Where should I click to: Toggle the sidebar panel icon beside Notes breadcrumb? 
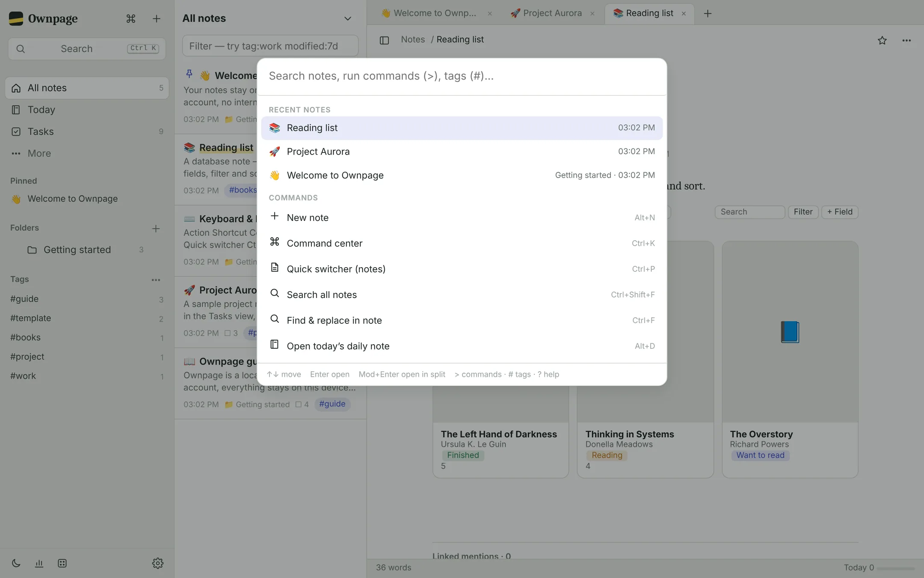384,40
